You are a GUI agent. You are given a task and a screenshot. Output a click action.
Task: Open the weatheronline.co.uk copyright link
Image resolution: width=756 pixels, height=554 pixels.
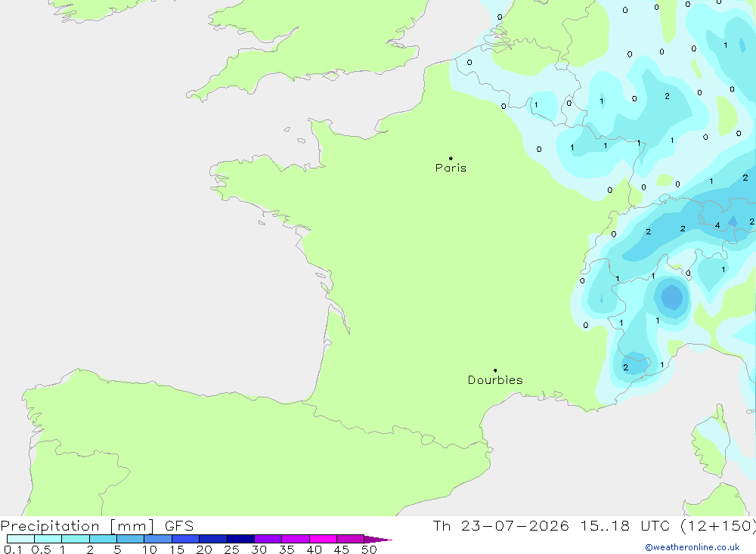[x=692, y=547]
